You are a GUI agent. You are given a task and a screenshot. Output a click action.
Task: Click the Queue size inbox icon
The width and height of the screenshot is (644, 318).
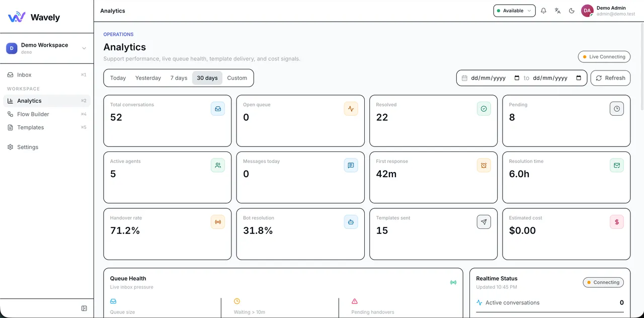tap(113, 301)
